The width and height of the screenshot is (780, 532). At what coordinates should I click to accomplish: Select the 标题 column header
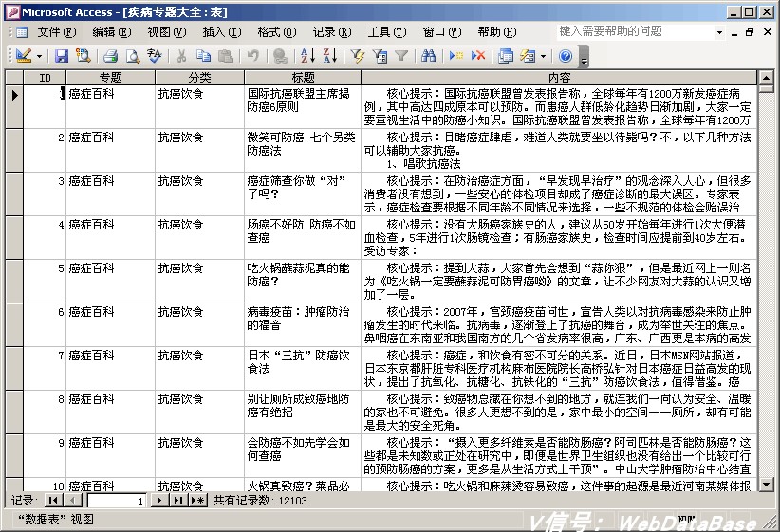point(303,77)
